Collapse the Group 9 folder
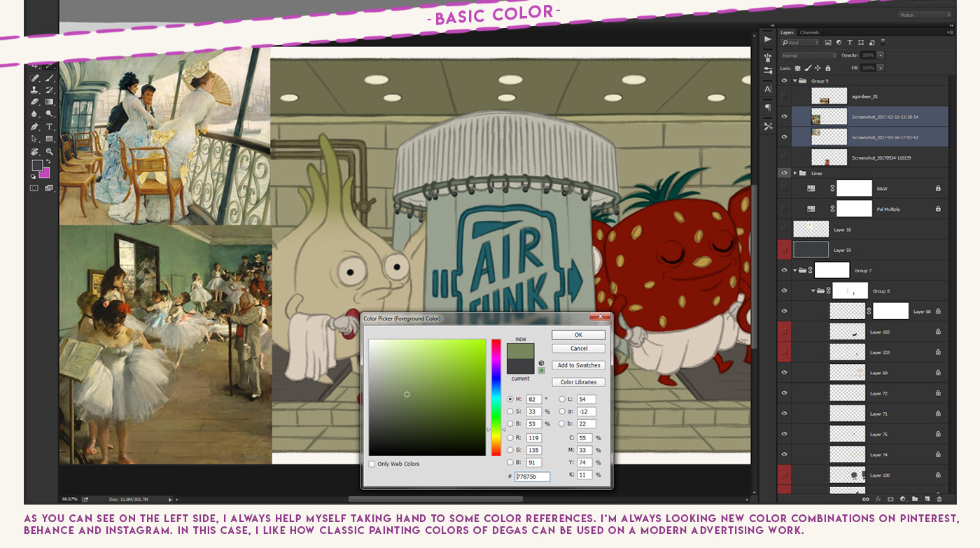The height and width of the screenshot is (548, 980). (794, 81)
